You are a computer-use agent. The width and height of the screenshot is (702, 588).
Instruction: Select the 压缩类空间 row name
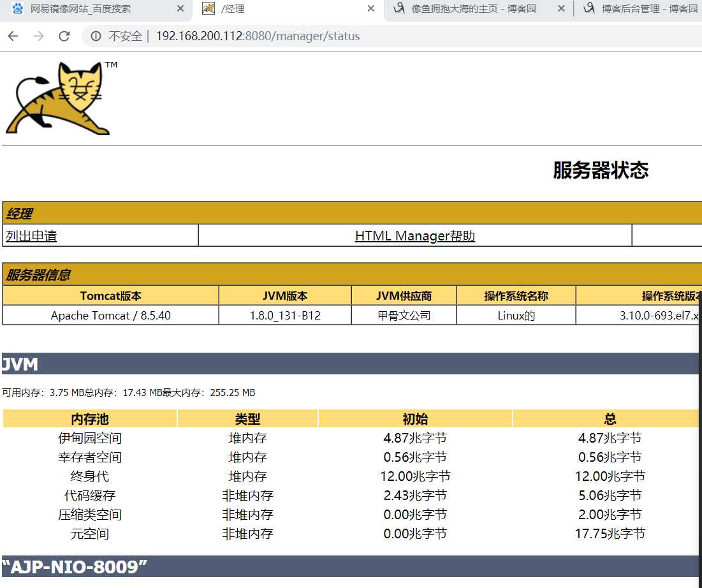[x=90, y=515]
